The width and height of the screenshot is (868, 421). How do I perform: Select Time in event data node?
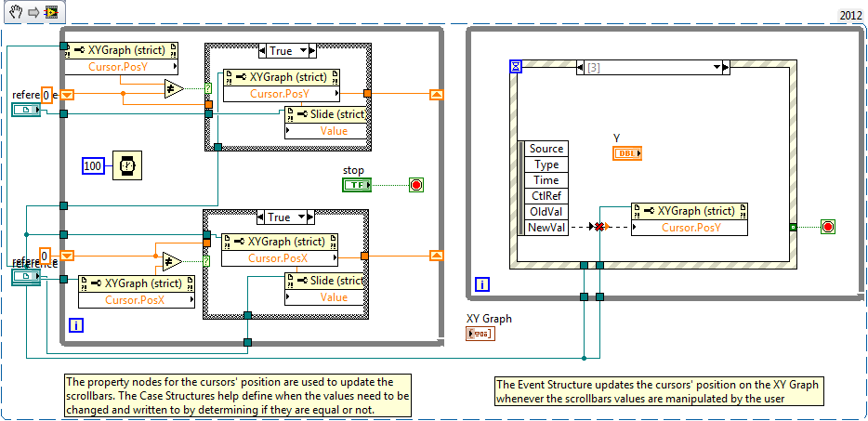click(546, 180)
